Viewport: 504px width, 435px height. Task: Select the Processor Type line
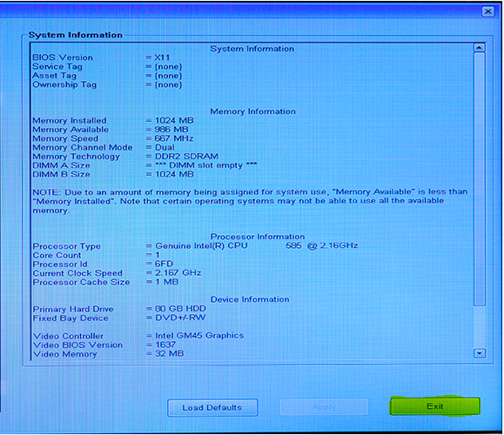pyautogui.click(x=195, y=246)
